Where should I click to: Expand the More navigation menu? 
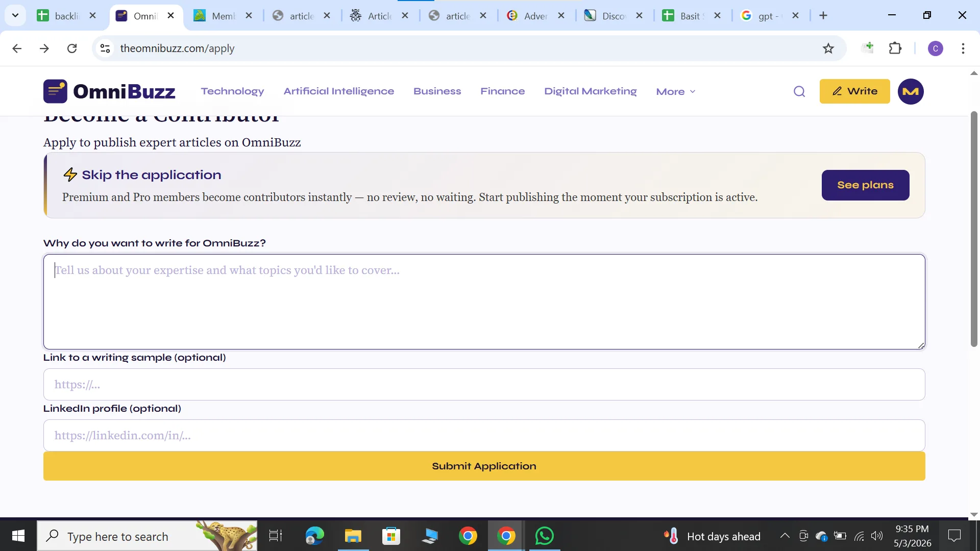[676, 92]
